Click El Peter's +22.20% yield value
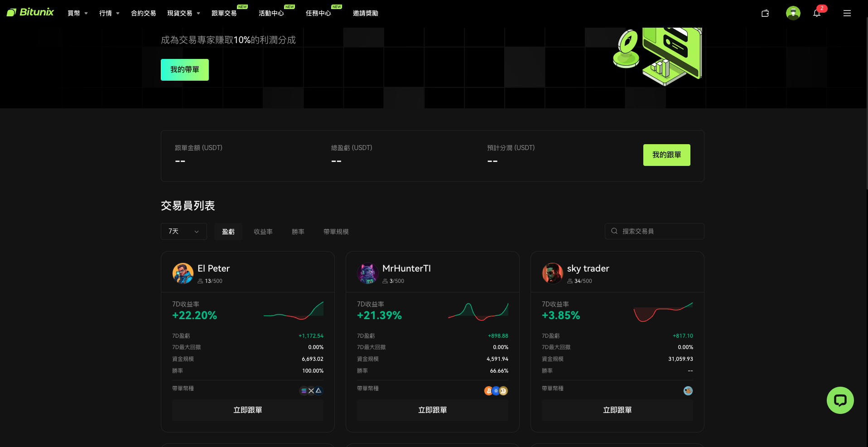Viewport: 868px width, 447px height. [x=194, y=316]
